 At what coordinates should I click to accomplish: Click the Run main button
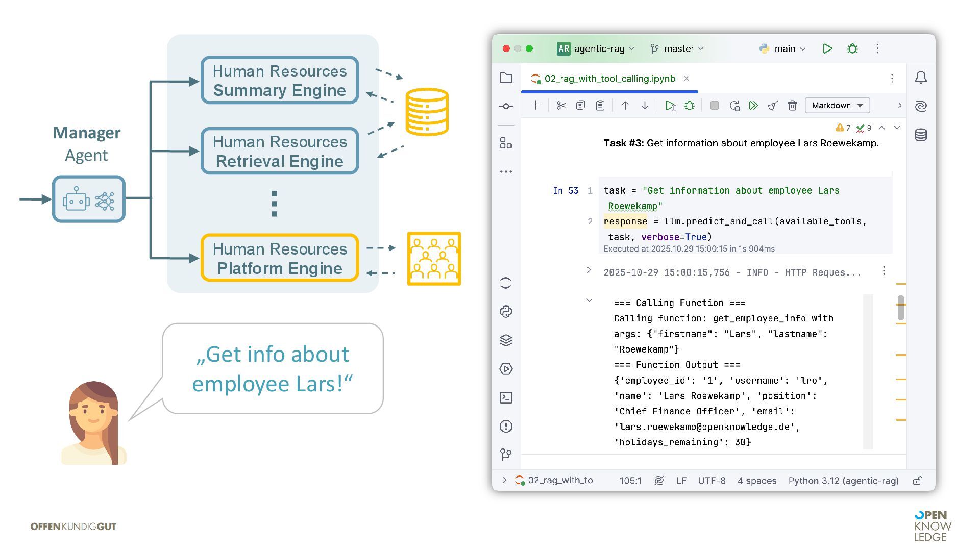[827, 48]
